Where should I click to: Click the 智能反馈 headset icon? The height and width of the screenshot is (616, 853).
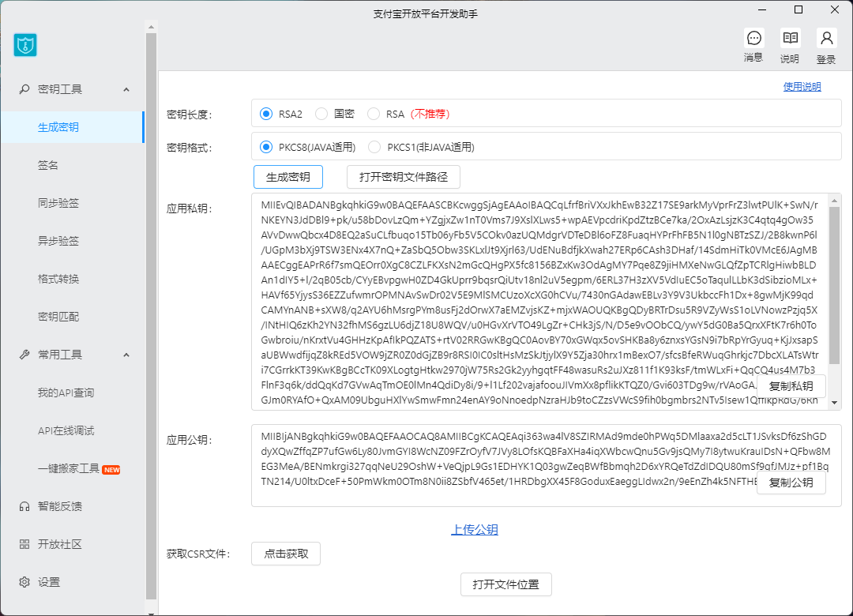tap(24, 507)
